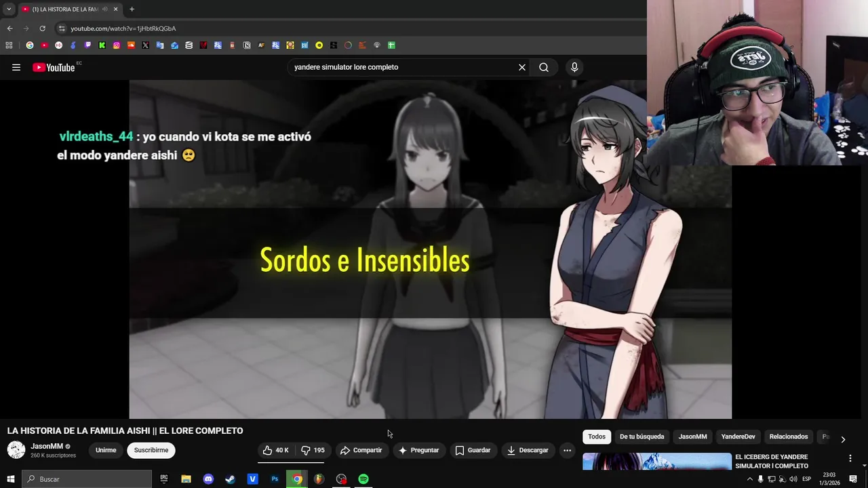Mute the tab via speaker icon

[104, 9]
